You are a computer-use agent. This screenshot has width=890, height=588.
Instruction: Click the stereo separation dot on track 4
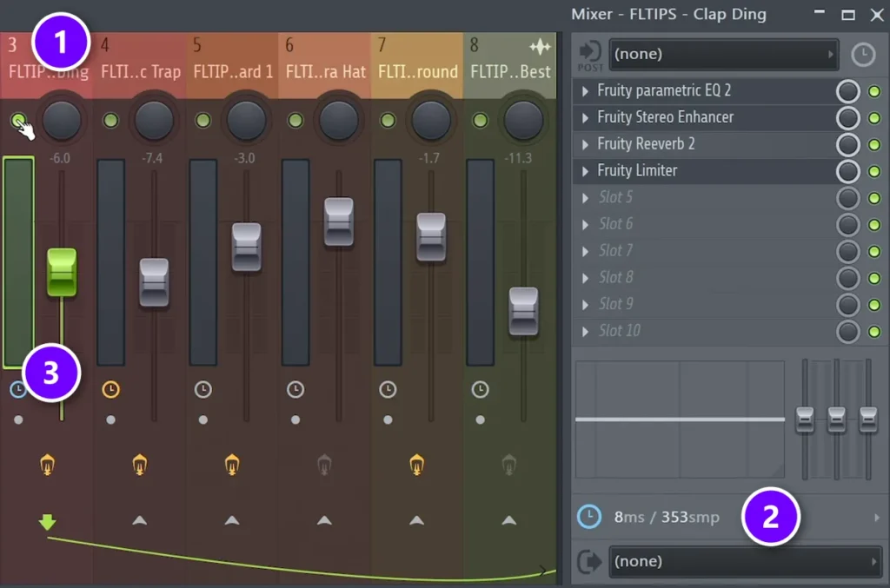pyautogui.click(x=110, y=420)
